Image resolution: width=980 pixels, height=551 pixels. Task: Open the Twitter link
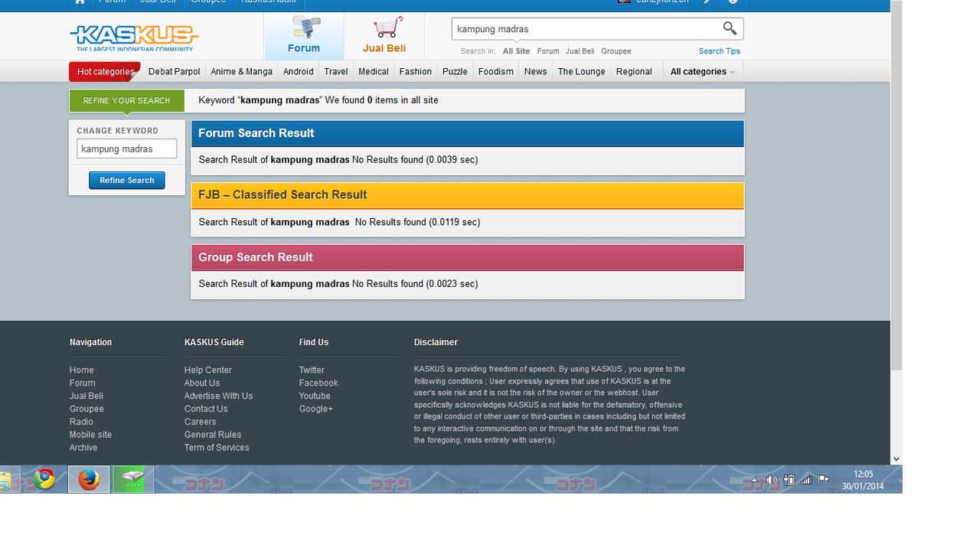pyautogui.click(x=312, y=370)
